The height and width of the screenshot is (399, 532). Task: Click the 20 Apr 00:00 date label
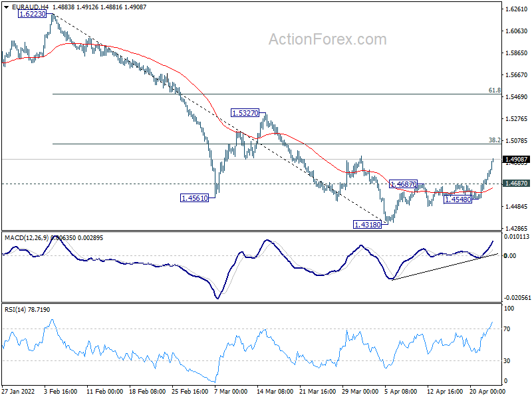[x=487, y=391]
